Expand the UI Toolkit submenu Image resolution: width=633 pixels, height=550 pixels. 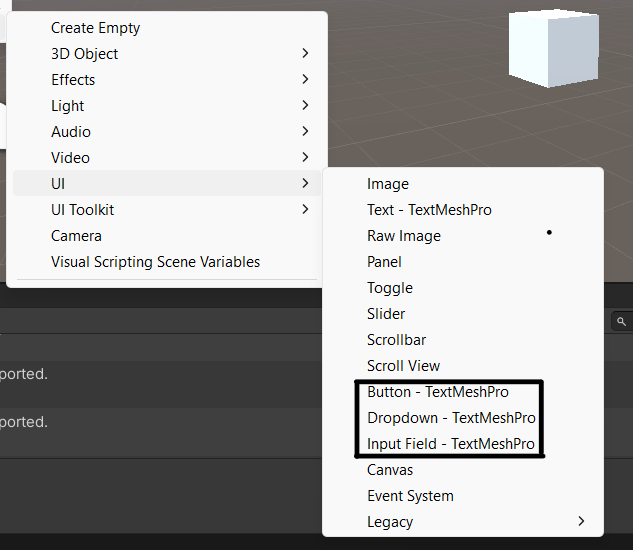(83, 210)
